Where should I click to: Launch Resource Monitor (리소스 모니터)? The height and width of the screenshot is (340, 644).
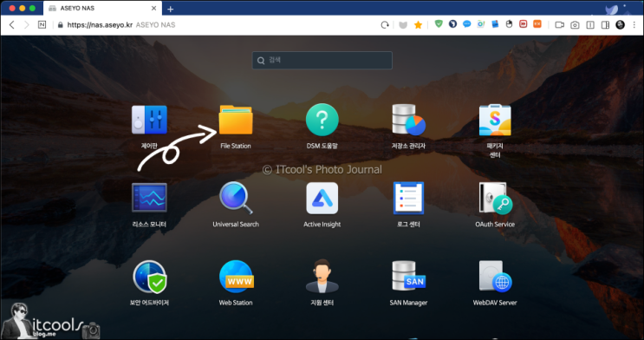tap(149, 198)
